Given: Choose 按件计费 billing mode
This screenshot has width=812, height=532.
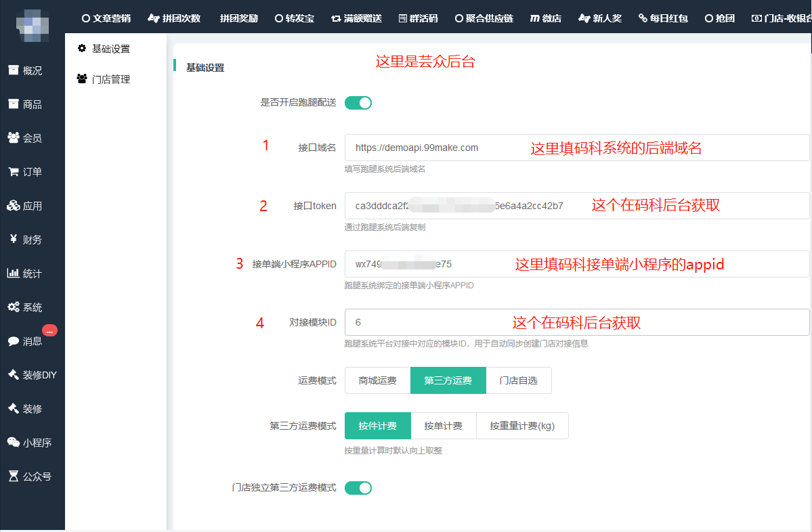Looking at the screenshot, I should click(377, 425).
